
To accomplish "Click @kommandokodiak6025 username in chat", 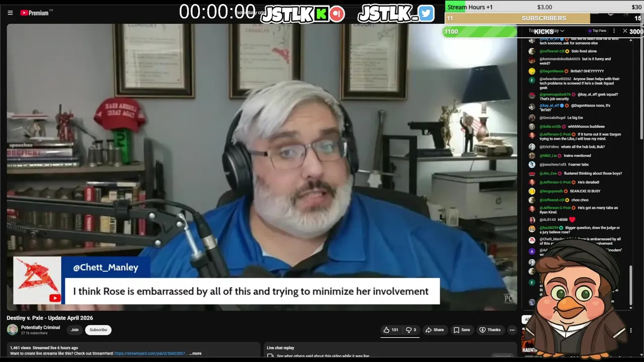I will [559, 59].
